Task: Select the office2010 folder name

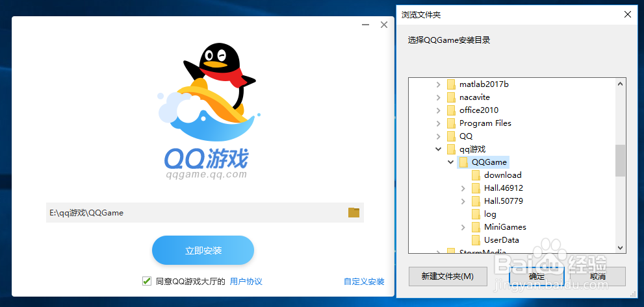Action: point(479,110)
